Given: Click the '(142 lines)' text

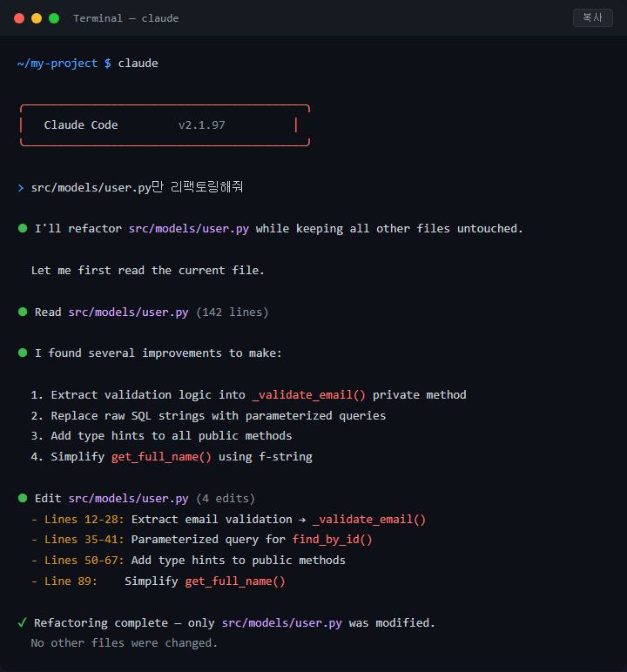Looking at the screenshot, I should (x=232, y=312).
